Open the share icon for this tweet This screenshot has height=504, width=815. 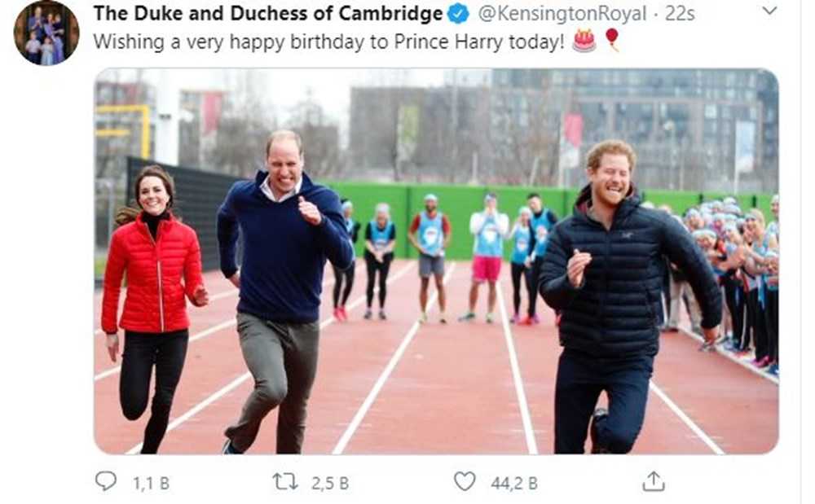coord(653,481)
